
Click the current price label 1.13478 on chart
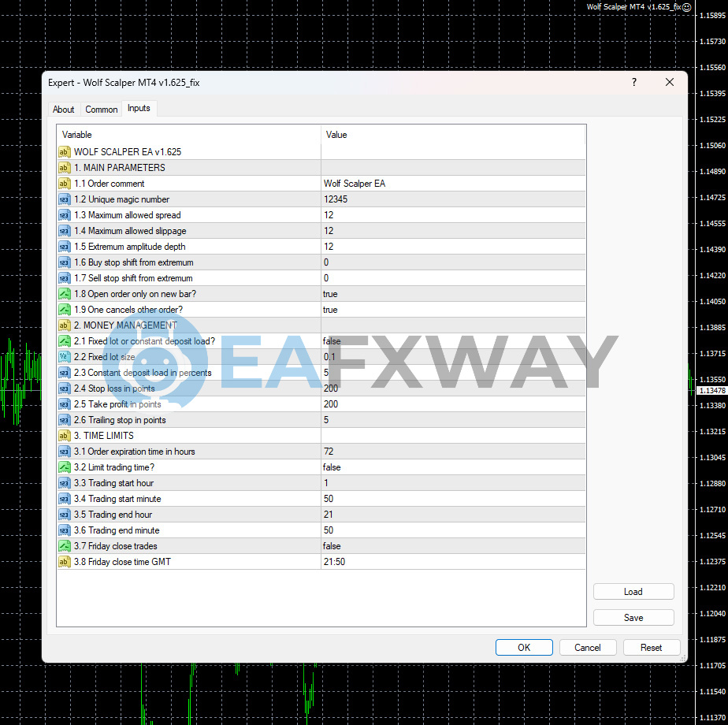[x=712, y=391]
